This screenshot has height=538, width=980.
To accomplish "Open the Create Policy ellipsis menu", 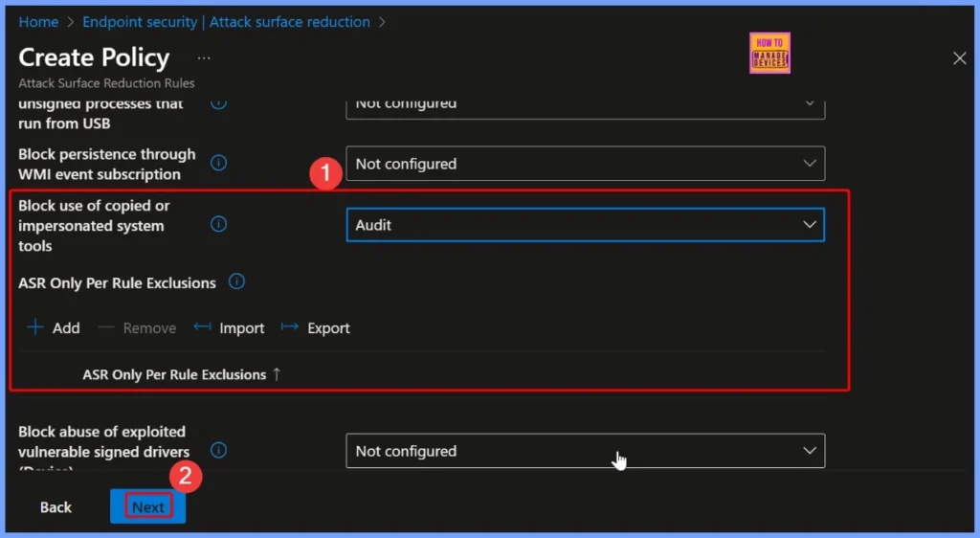I will [x=204, y=58].
